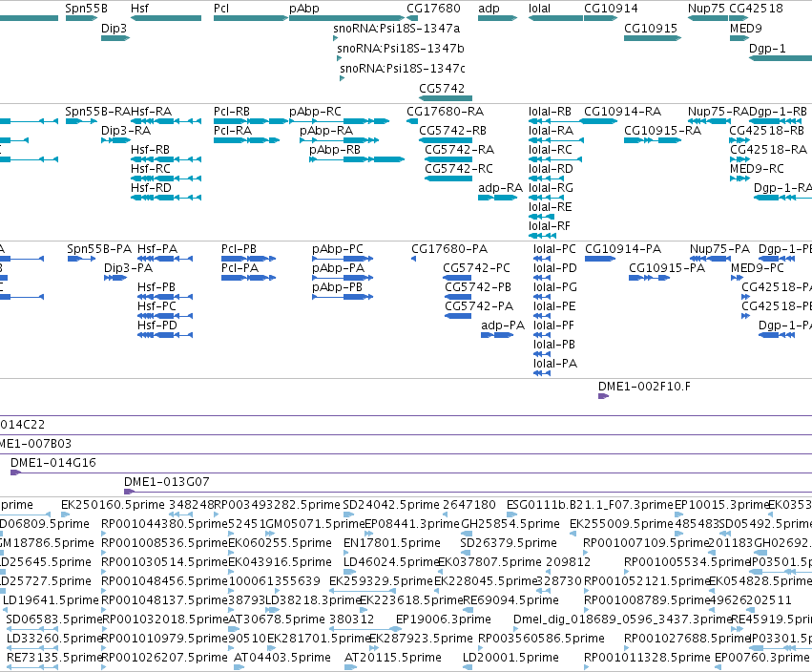The image size is (812, 672).
Task: Click the lolal gene name
Action: tap(540, 9)
